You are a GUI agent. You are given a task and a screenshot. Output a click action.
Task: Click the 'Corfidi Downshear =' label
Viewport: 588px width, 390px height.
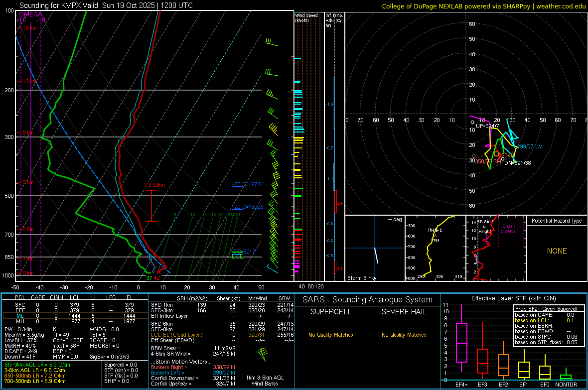click(175, 378)
